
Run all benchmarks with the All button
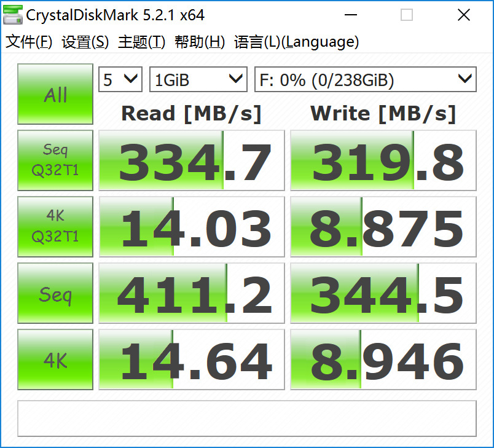point(55,95)
